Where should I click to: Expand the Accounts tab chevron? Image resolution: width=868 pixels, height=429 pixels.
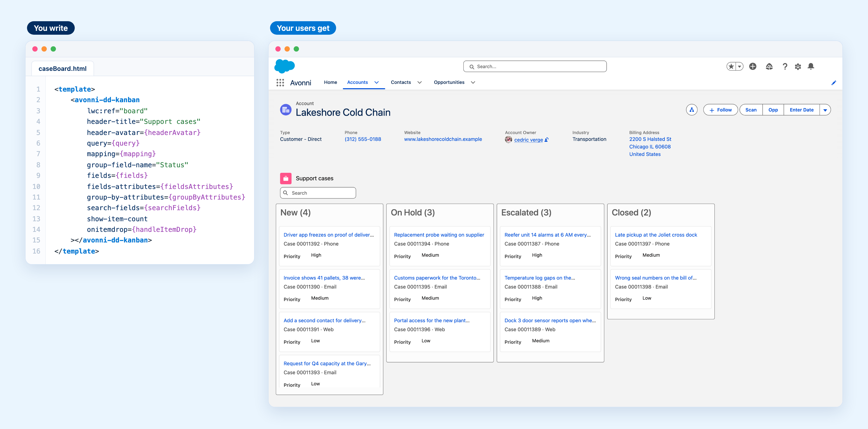(x=377, y=82)
